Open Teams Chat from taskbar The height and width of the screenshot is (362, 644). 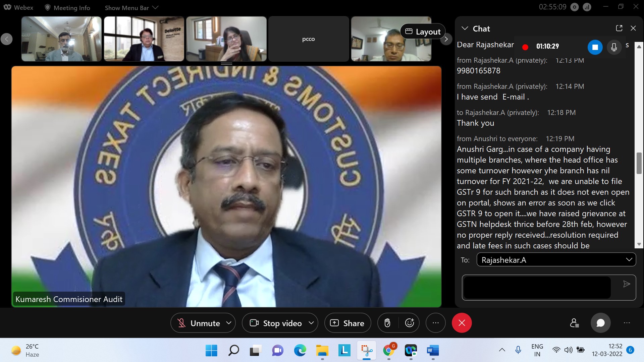278,351
